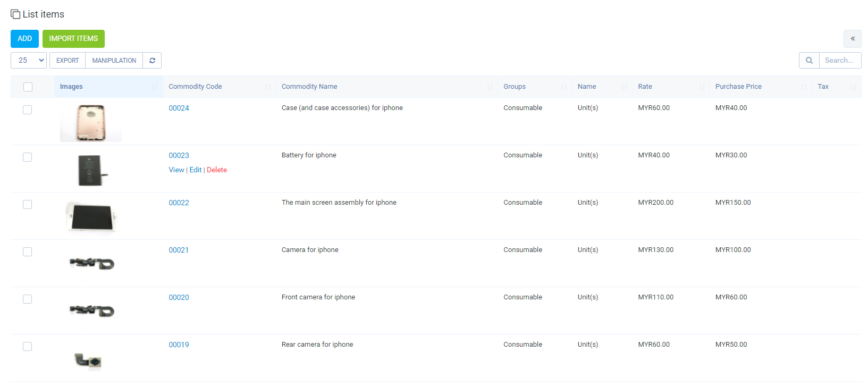Screen dimensions: 868x385
Task: Click the search magnifier icon
Action: point(809,60)
